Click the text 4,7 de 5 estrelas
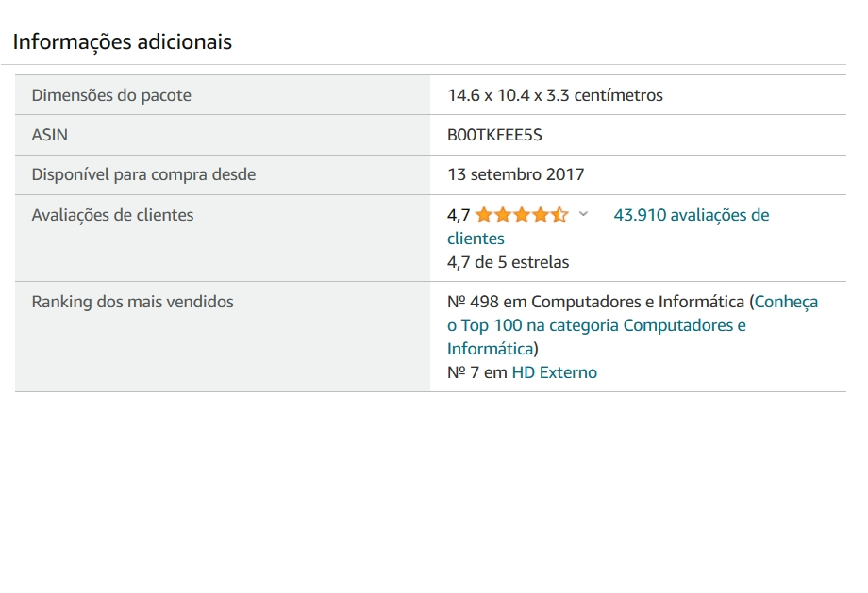 (x=508, y=262)
